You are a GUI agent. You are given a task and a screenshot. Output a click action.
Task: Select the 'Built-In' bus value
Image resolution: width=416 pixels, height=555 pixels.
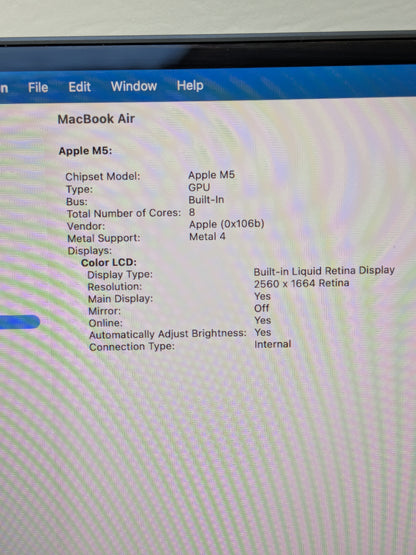click(x=206, y=200)
